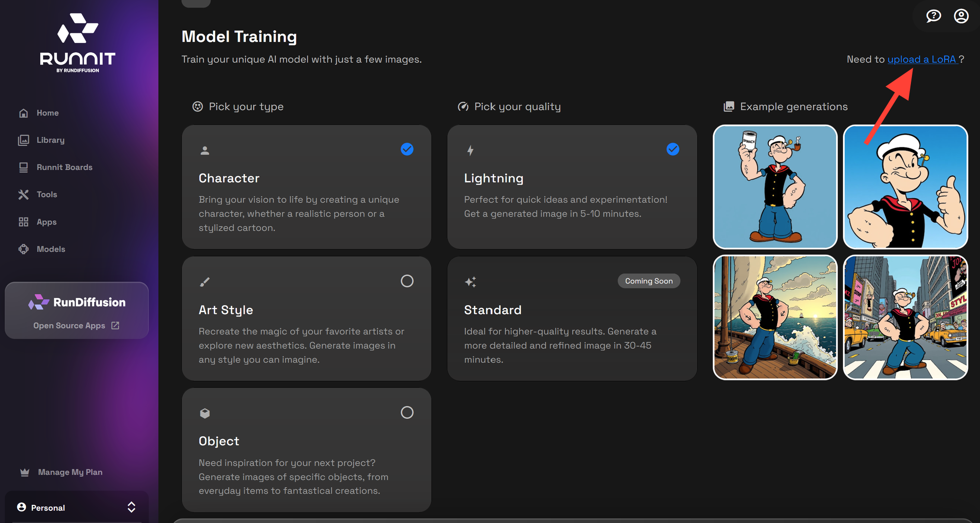Click the Runnit Boards icon
The width and height of the screenshot is (980, 523).
point(24,167)
